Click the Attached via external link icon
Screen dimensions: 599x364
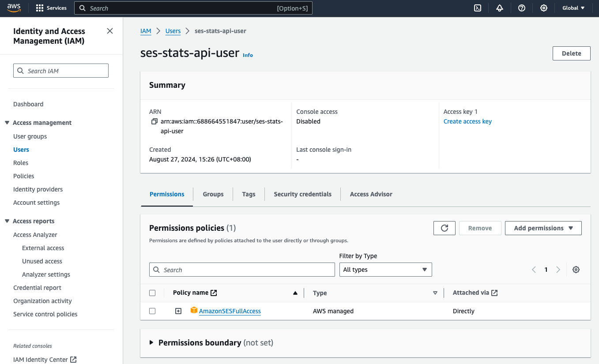pyautogui.click(x=494, y=293)
